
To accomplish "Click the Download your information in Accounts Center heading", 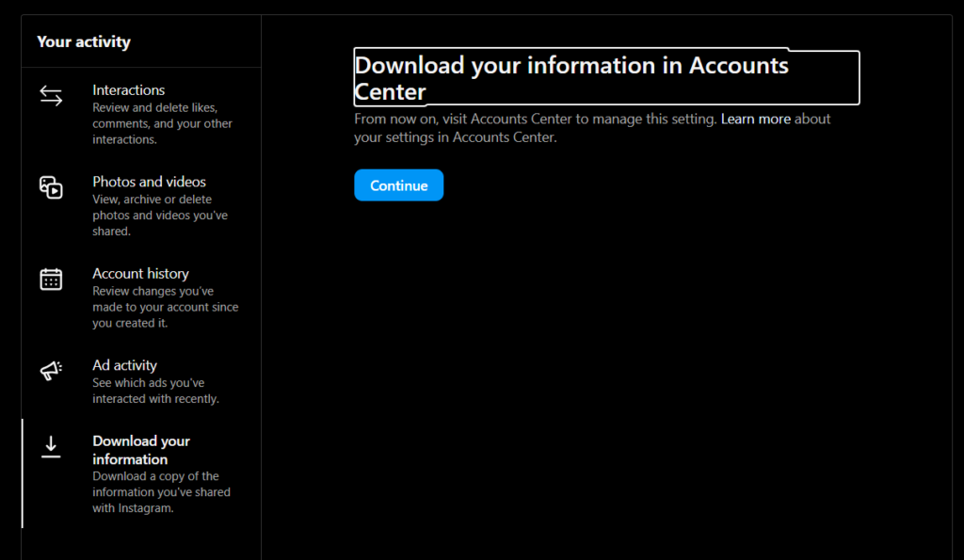I will coord(606,78).
